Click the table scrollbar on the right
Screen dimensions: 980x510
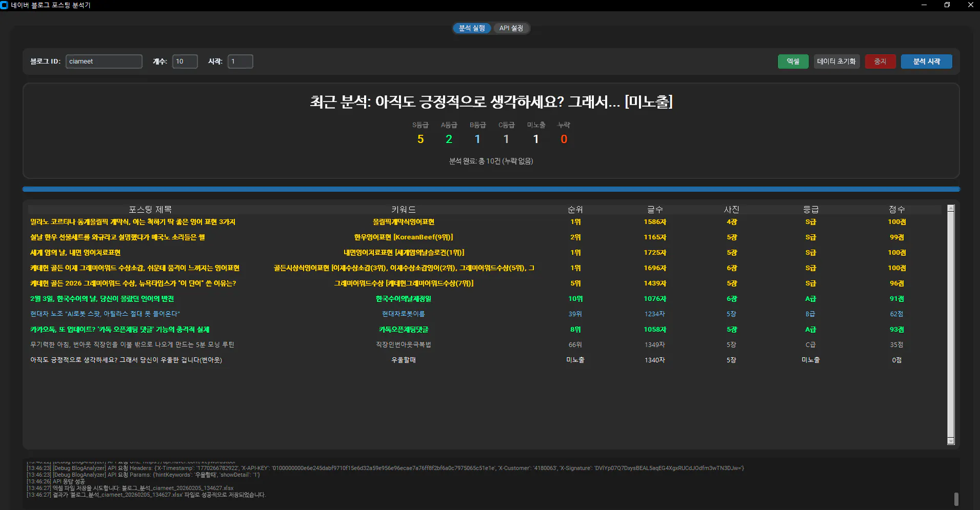coord(952,323)
